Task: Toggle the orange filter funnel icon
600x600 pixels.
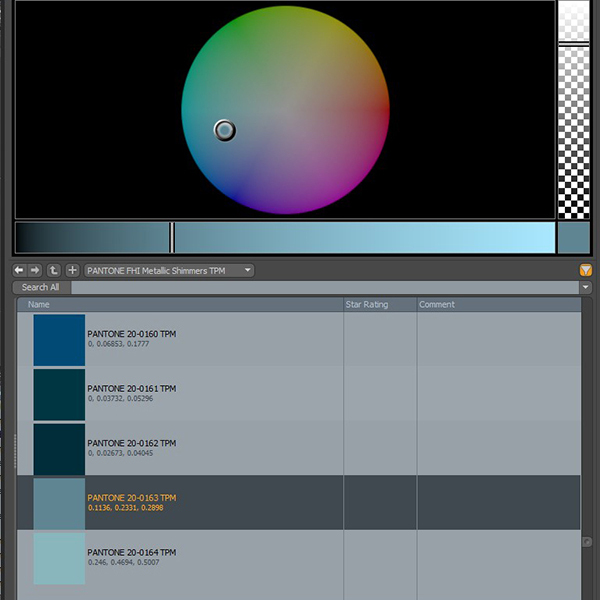Action: [x=585, y=271]
